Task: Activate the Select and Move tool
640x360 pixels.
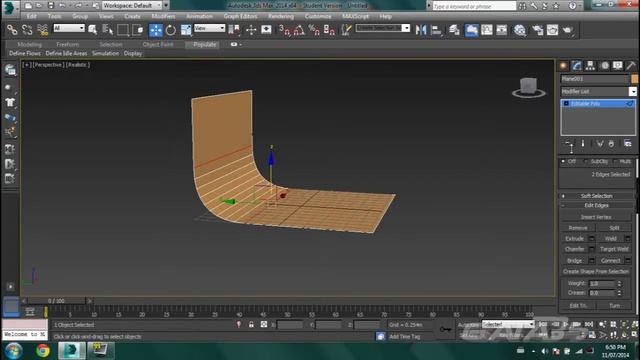Action: click(x=156, y=30)
